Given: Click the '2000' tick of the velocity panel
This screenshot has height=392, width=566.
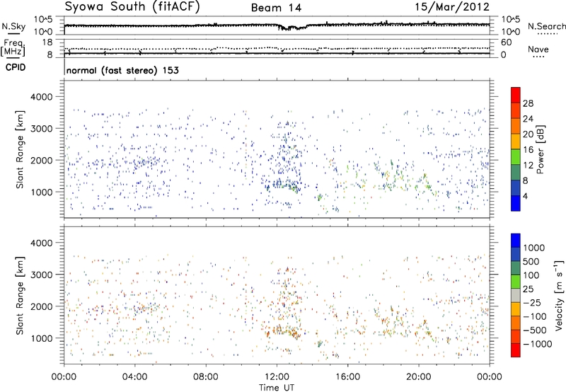Looking at the screenshot, I should [x=41, y=306].
